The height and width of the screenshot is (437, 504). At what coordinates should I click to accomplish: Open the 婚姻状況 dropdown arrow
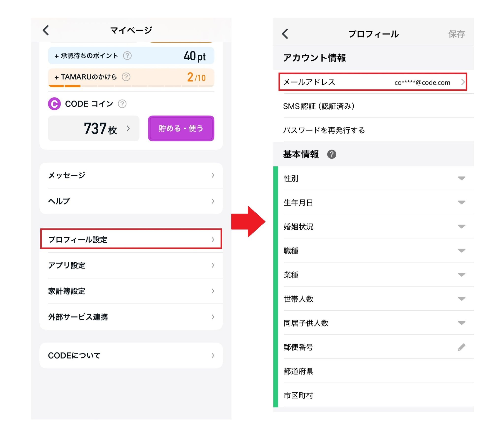click(x=461, y=226)
